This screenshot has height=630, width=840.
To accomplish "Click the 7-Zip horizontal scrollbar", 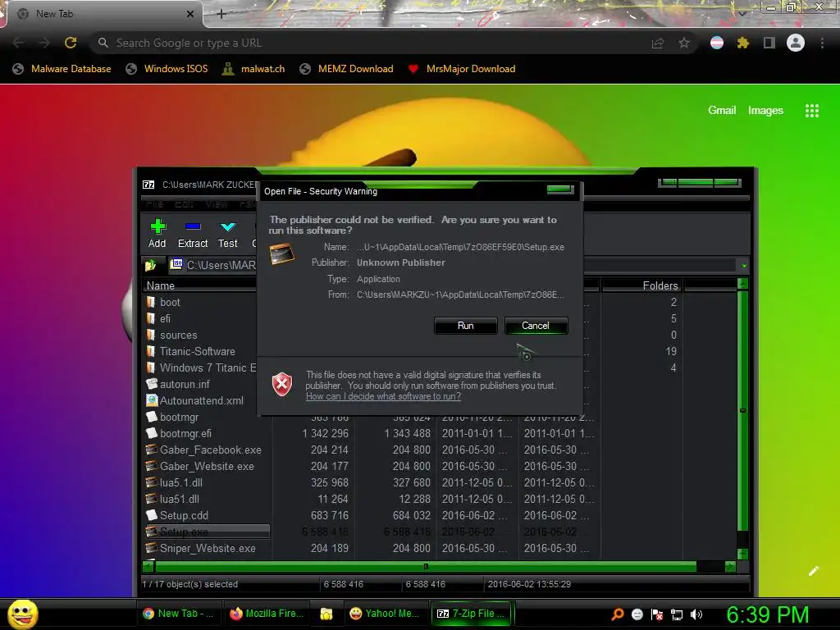I will (426, 566).
